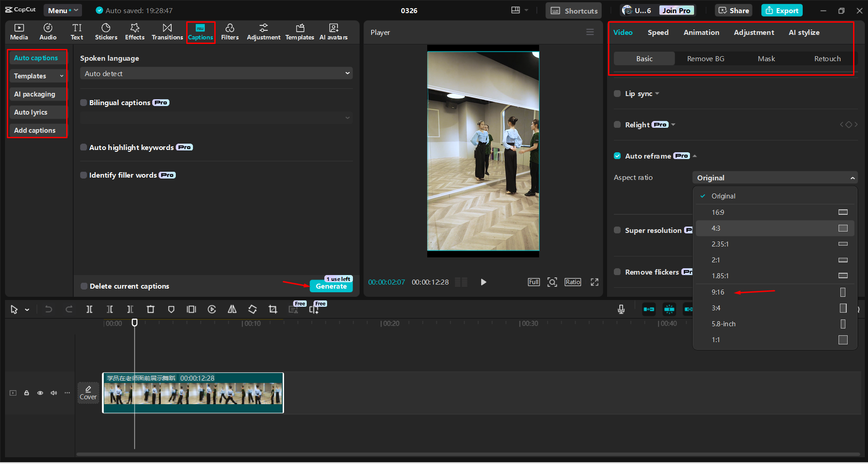Screen dimensions: 868x464
Task: Click the Generate captions button
Action: (x=331, y=286)
